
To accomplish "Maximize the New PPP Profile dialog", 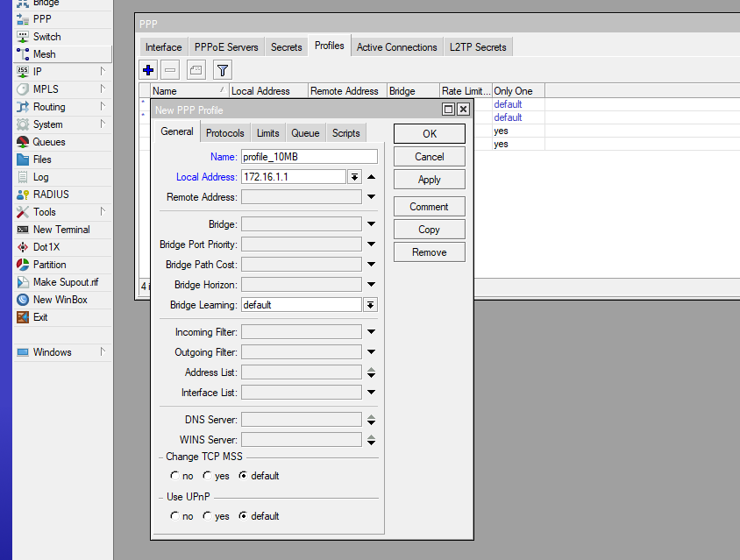I will [x=448, y=110].
